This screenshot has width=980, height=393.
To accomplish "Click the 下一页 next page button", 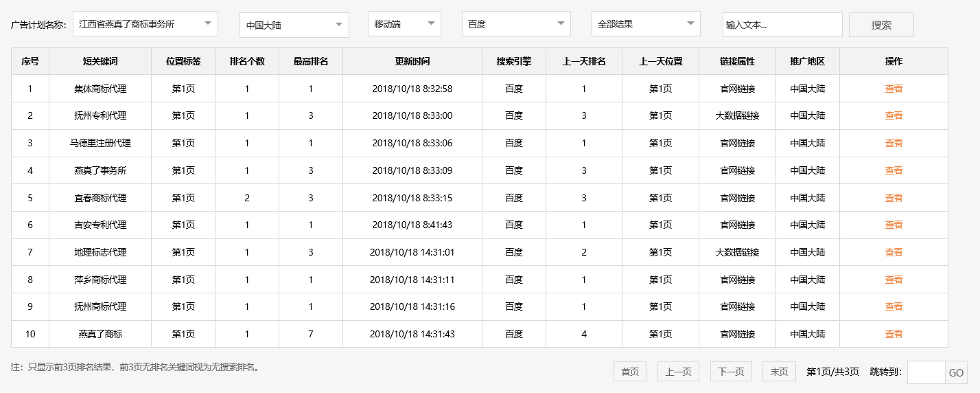I will coord(731,372).
